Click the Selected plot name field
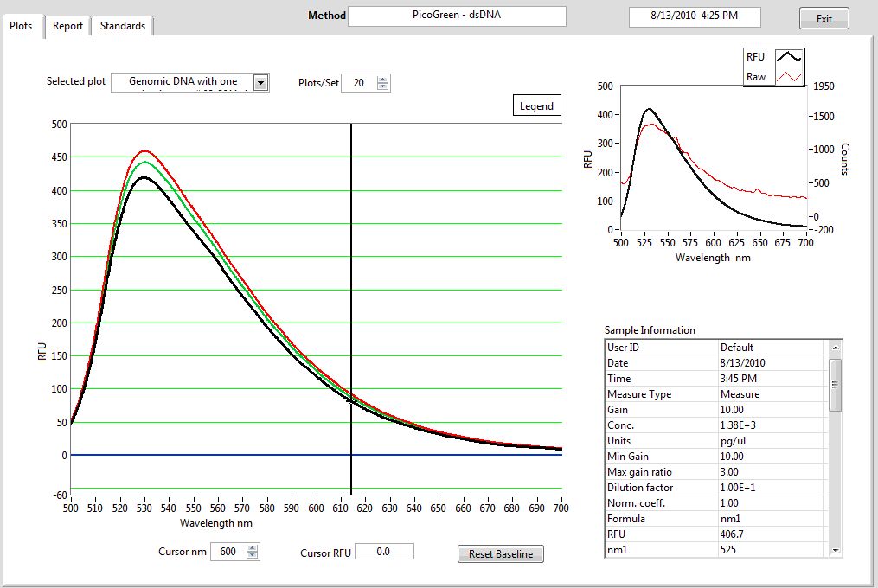The height and width of the screenshot is (588, 878). (x=183, y=82)
